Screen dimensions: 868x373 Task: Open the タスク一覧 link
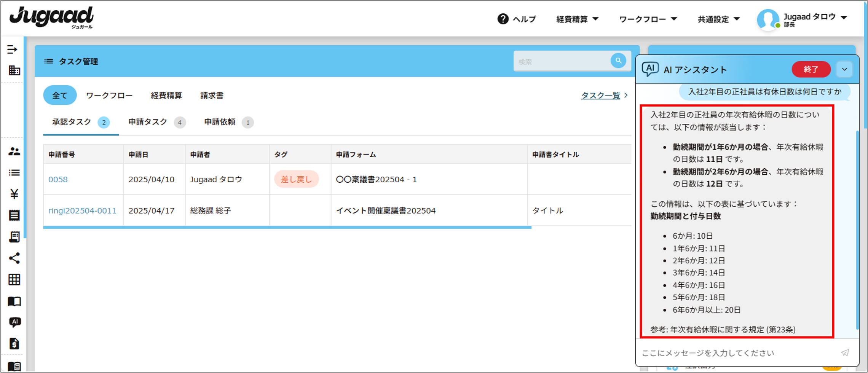point(600,96)
